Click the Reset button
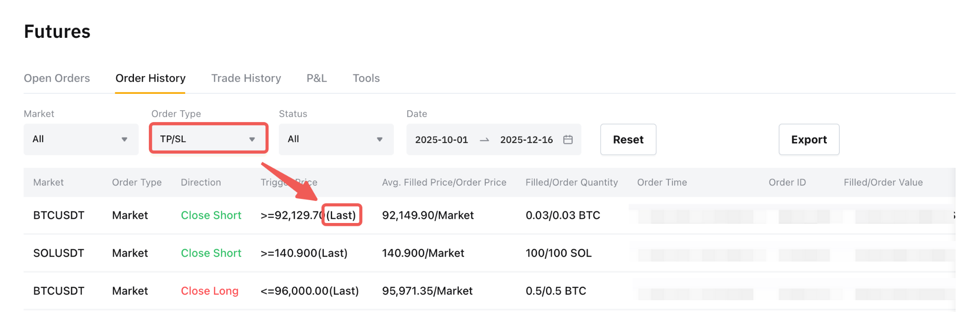This screenshot has width=980, height=312. coord(628,139)
